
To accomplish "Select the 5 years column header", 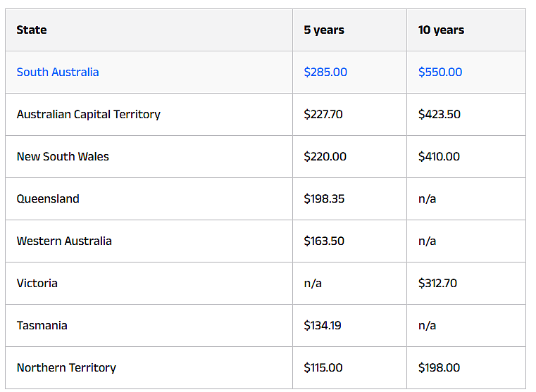I will click(x=324, y=30).
